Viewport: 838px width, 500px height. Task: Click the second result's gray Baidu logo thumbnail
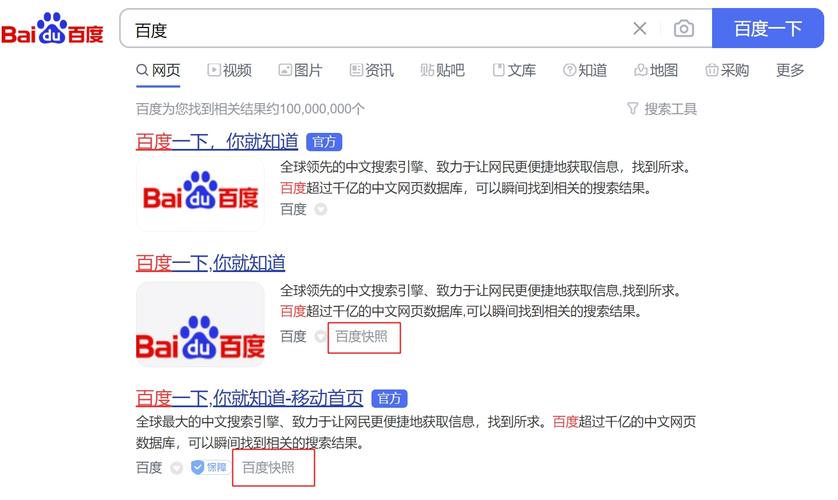(200, 324)
